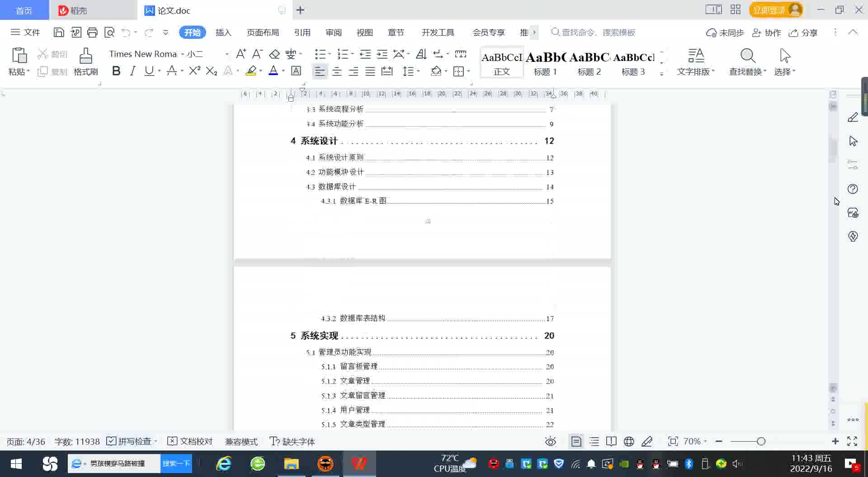
Task: Apply Heading 1 (标题 1) style
Action: [x=545, y=63]
